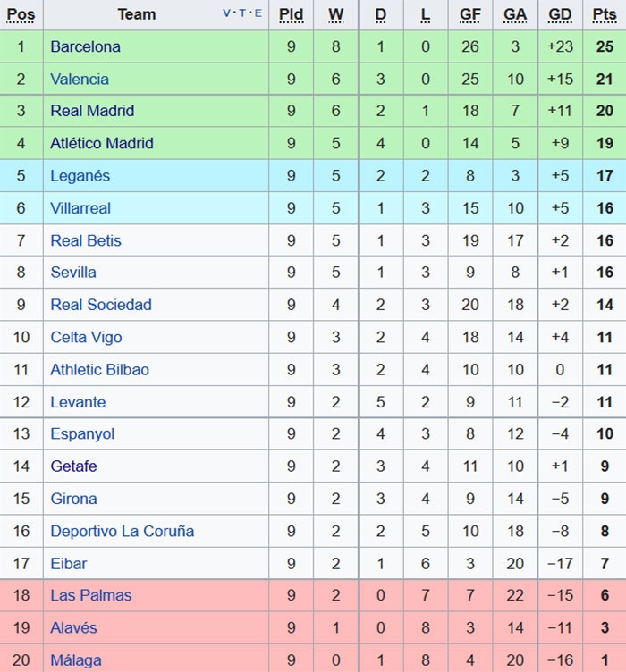Click the Pos column header
Screen dimensions: 626x672
tap(21, 14)
